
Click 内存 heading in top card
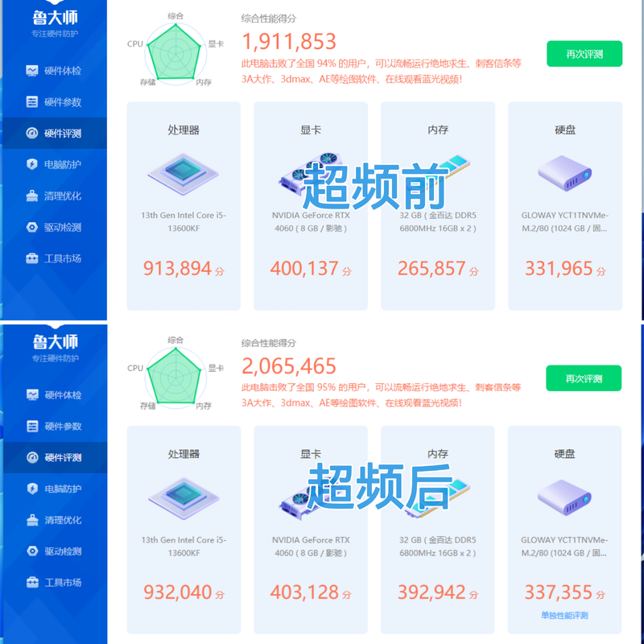pos(438,130)
